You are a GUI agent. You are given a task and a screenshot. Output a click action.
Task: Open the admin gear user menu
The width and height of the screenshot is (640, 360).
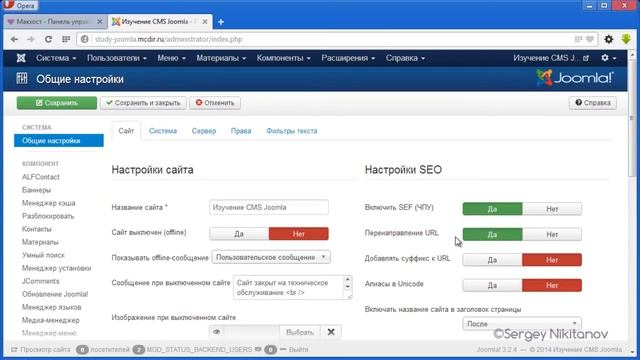tap(608, 58)
